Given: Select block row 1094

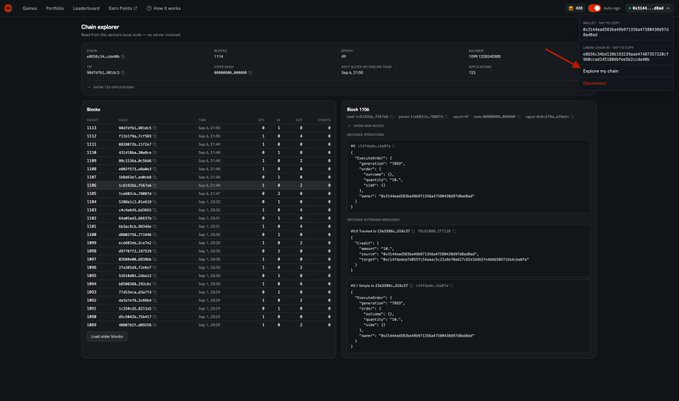Looking at the screenshot, I should click(x=209, y=284).
